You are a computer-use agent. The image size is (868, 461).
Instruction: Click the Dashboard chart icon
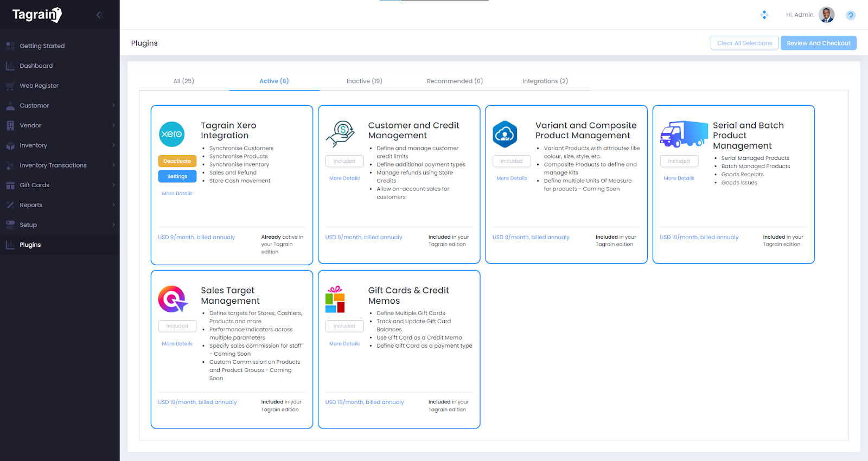coord(10,66)
